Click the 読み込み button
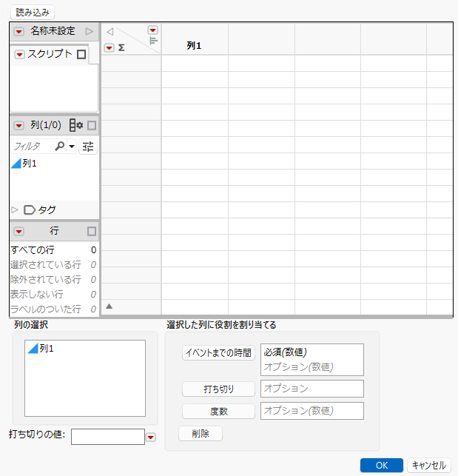The width and height of the screenshot is (458, 476). (32, 13)
